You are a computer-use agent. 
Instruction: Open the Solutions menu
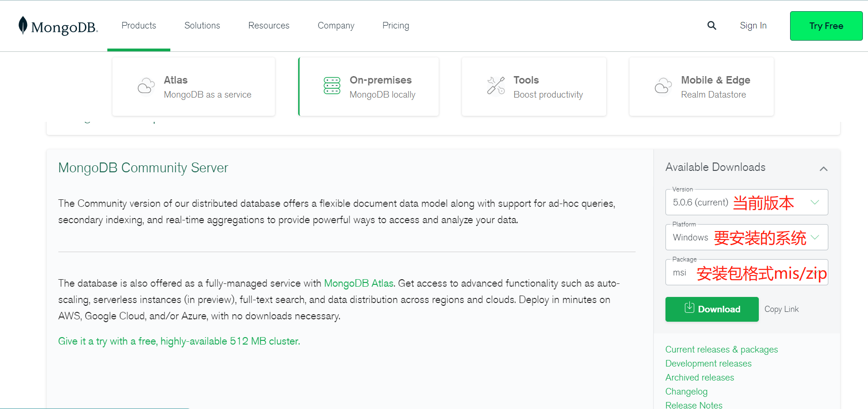(x=202, y=26)
